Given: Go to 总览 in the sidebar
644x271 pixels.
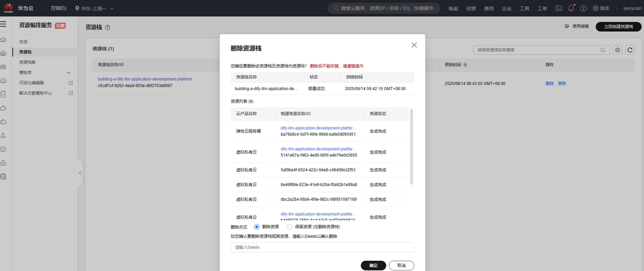Looking at the screenshot, I should click(x=24, y=42).
